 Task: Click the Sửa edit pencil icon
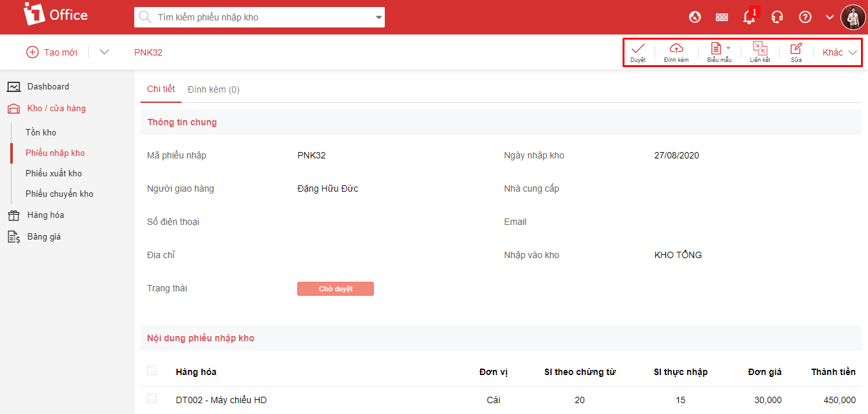point(796,49)
